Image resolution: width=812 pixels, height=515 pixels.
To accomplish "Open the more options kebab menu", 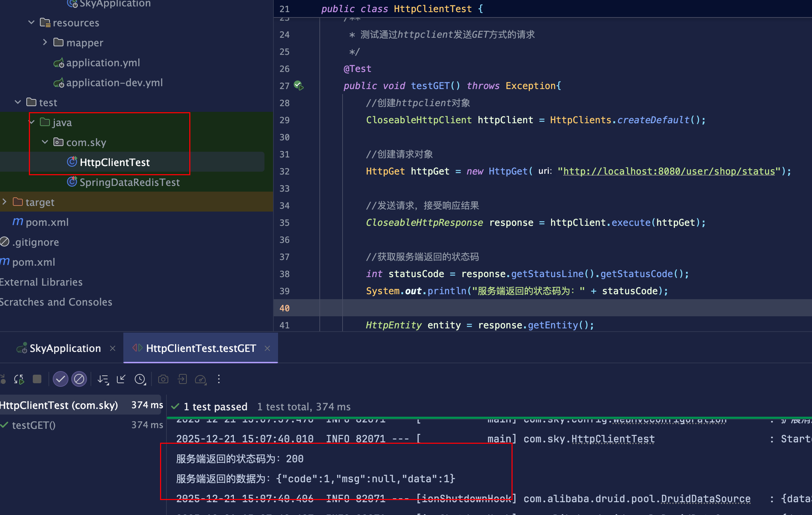I will click(x=219, y=379).
